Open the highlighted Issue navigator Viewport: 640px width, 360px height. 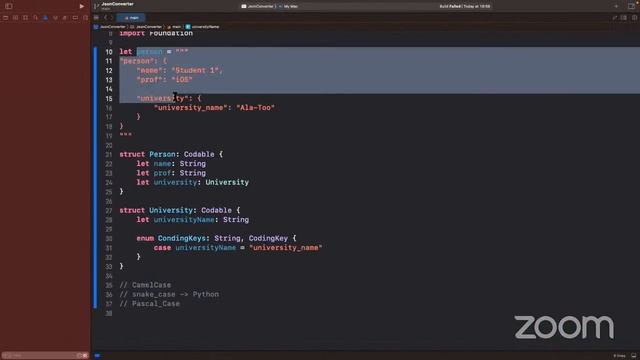coord(45,18)
